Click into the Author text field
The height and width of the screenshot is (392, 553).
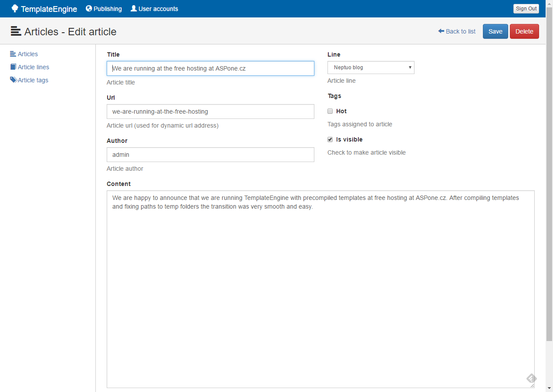point(210,155)
